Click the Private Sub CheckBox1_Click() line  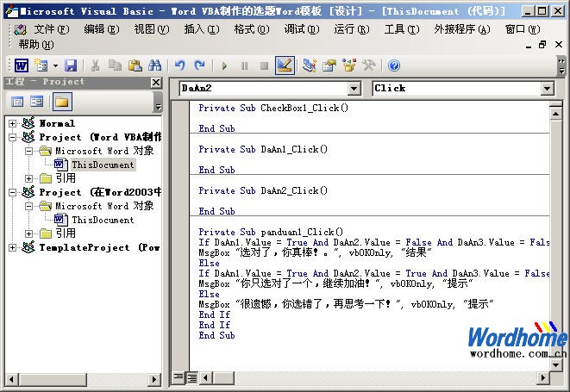tap(273, 108)
